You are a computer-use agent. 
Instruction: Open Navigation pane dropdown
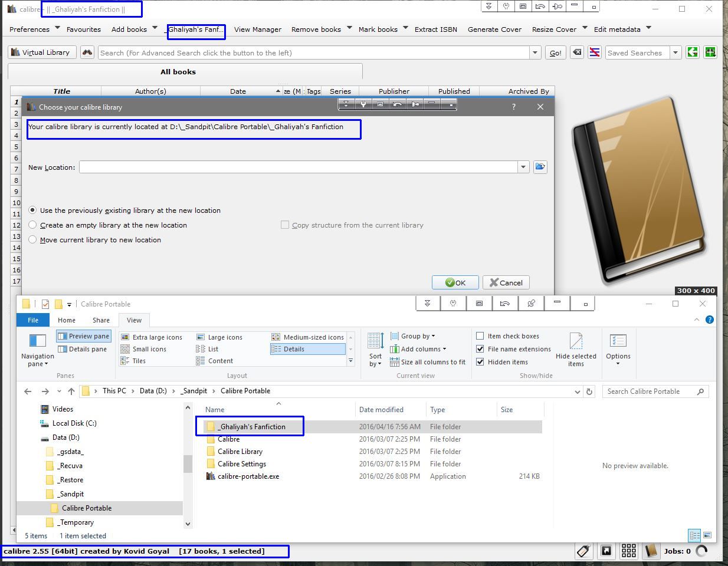pyautogui.click(x=38, y=350)
